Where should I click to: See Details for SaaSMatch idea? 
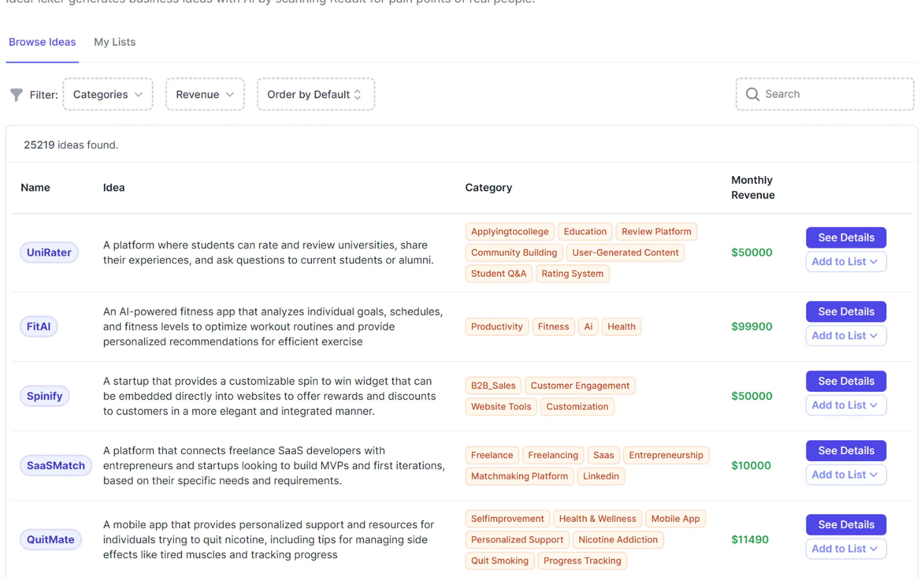pyautogui.click(x=846, y=451)
